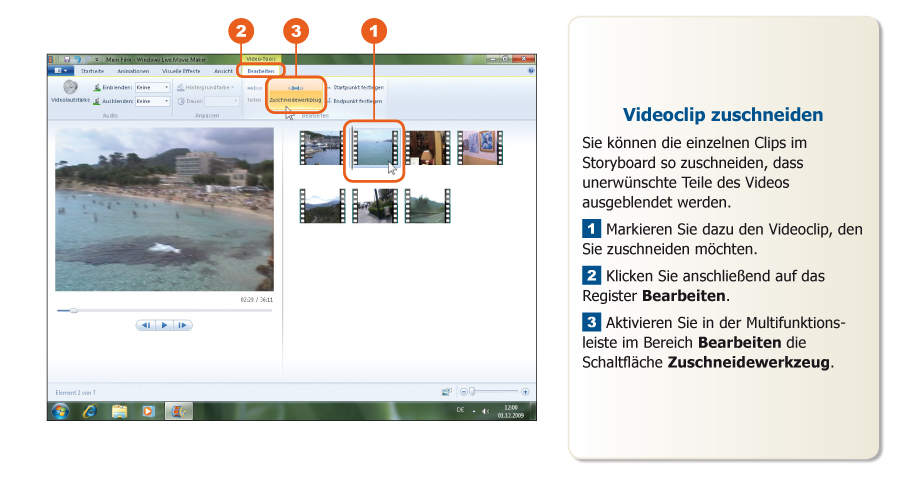
Task: Open the Animationen ribbon tab
Action: click(133, 71)
